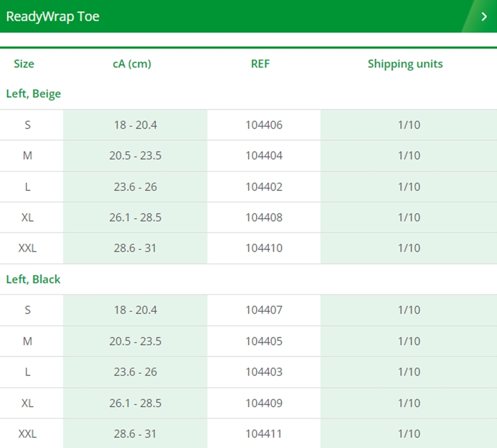Select REF number 104403
The width and height of the screenshot is (497, 448).
coord(264,372)
